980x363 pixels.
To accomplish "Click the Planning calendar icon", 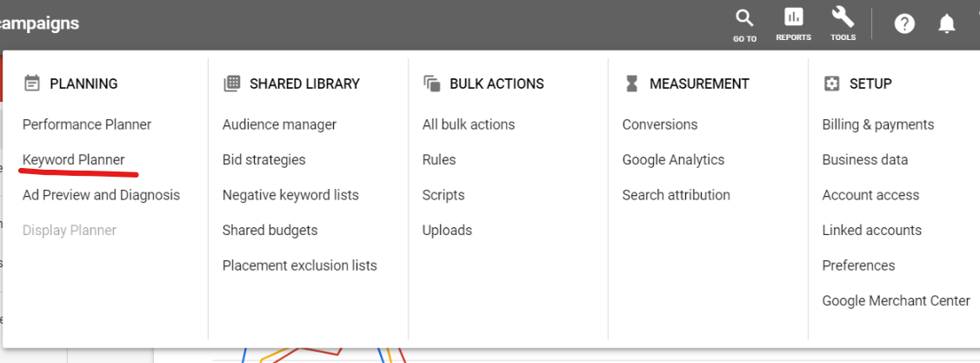I will pos(32,84).
